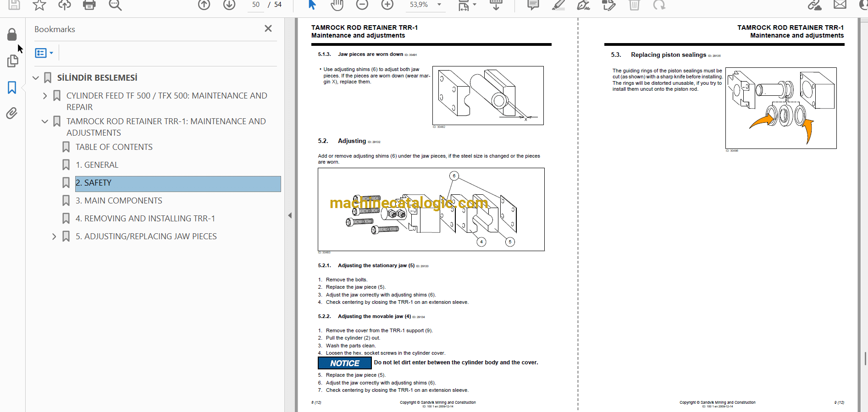Toggle the Bookmarks panel in left sidebar
Viewport: 868px width, 412px height.
[x=12, y=88]
